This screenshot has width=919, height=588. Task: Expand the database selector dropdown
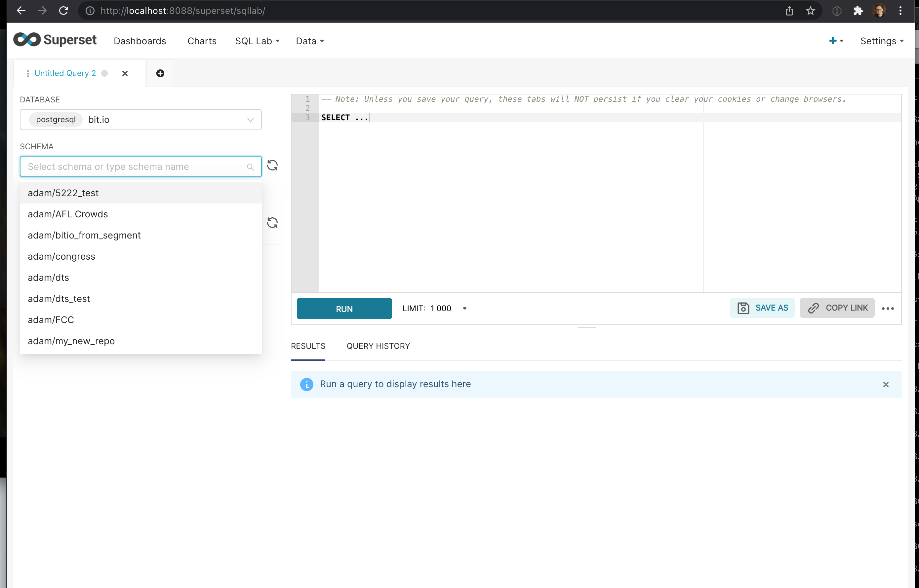point(250,120)
